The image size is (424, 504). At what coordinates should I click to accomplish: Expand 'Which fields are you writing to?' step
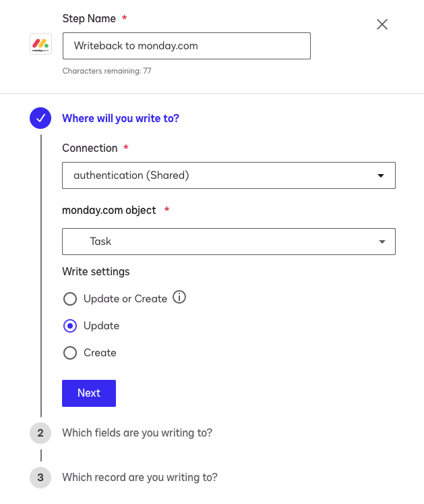click(x=137, y=433)
